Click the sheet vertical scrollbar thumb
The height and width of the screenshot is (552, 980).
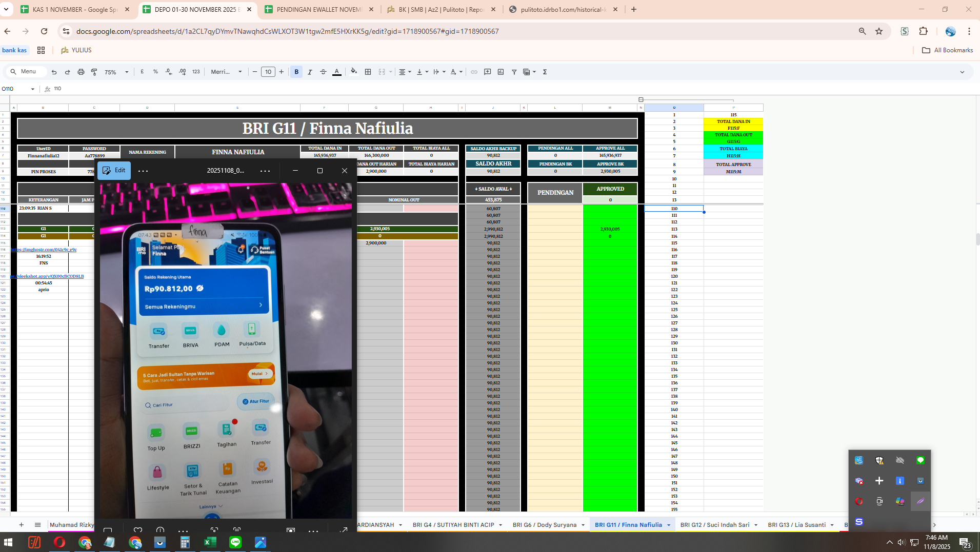tap(977, 239)
